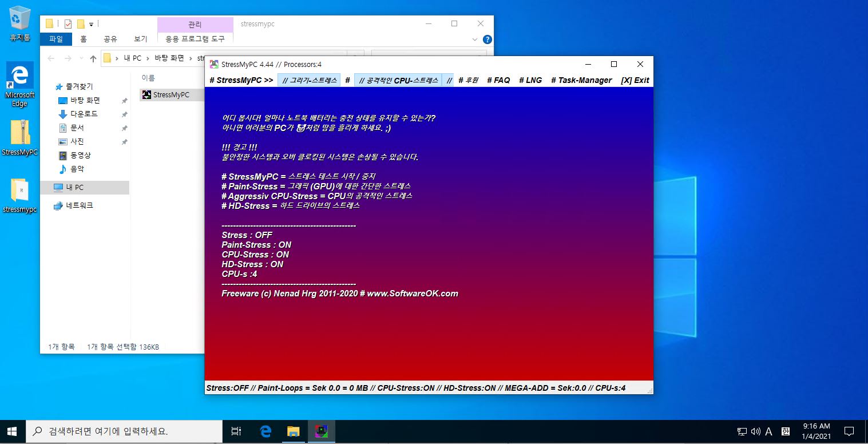Open 바탕 화면 in navigation pane

tap(85, 100)
